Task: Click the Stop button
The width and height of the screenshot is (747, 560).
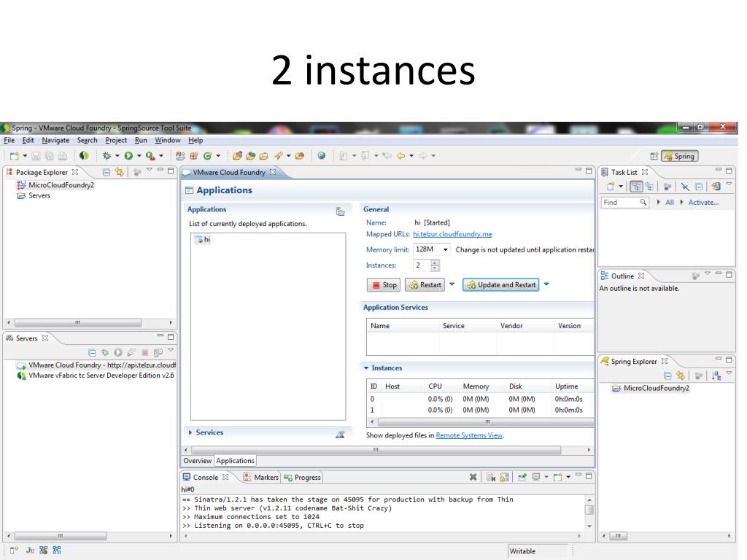Action: click(x=384, y=285)
